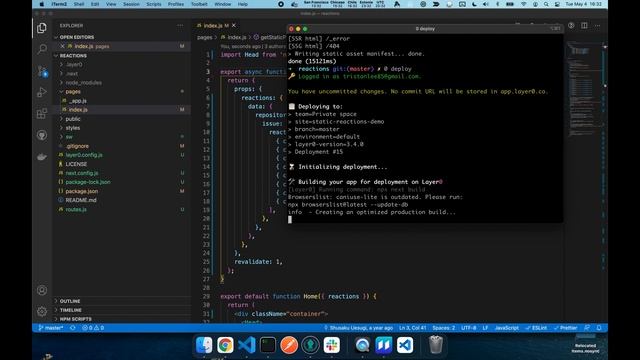Viewport: 640px width, 360px height.
Task: Open iTerm from the Dock
Action: (268, 345)
